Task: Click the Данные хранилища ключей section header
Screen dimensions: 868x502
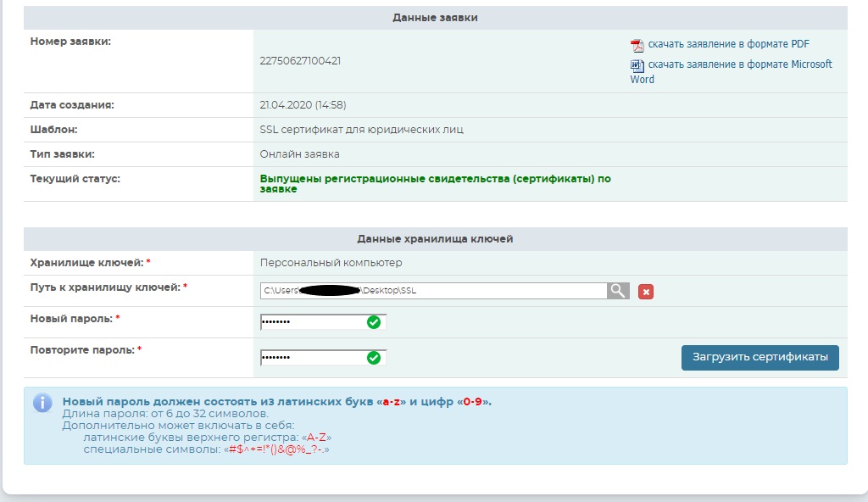Action: pos(435,239)
